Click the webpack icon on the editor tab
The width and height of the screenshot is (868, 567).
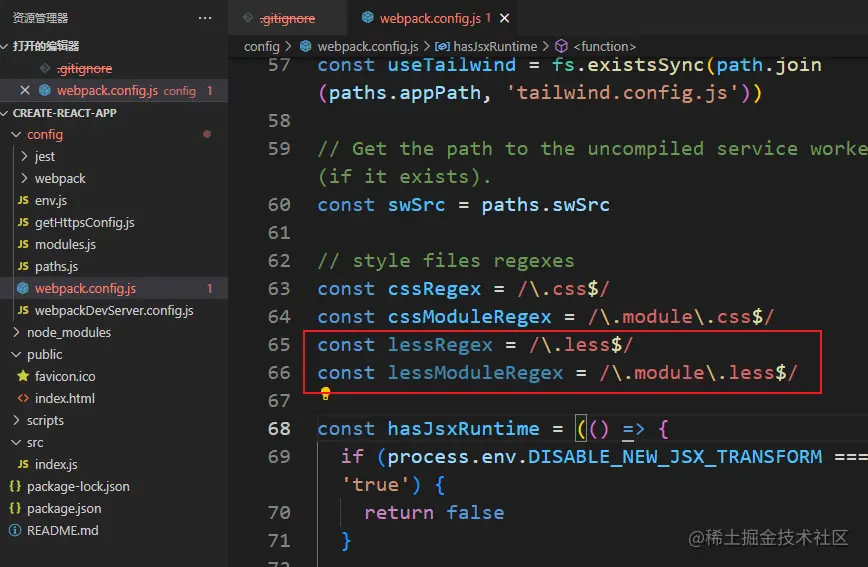[368, 18]
